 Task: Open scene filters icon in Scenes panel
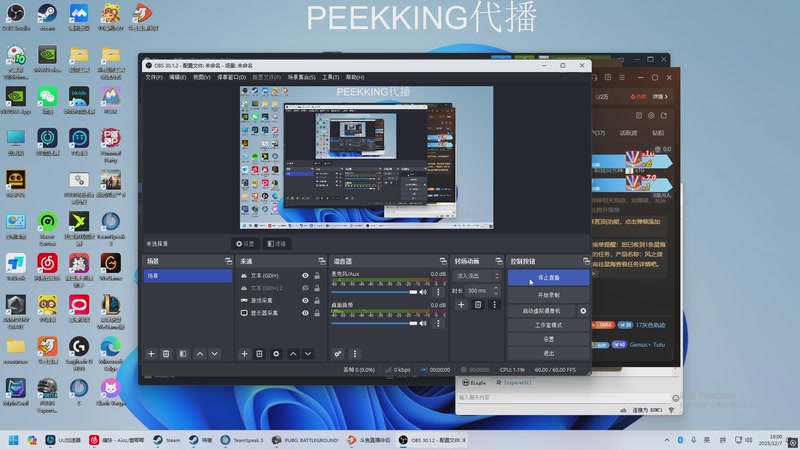pos(183,354)
